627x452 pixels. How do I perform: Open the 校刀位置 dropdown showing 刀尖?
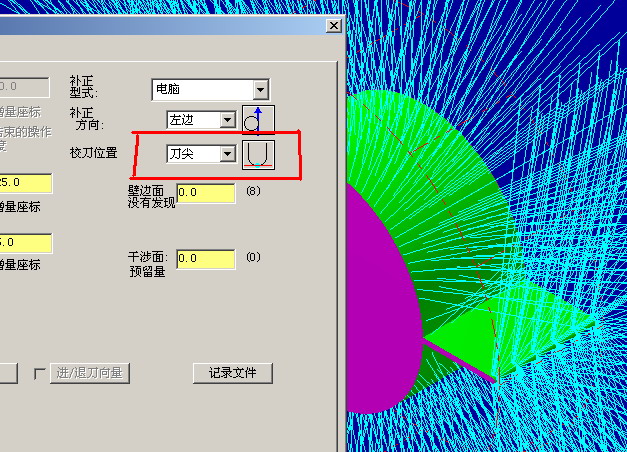[x=201, y=154]
